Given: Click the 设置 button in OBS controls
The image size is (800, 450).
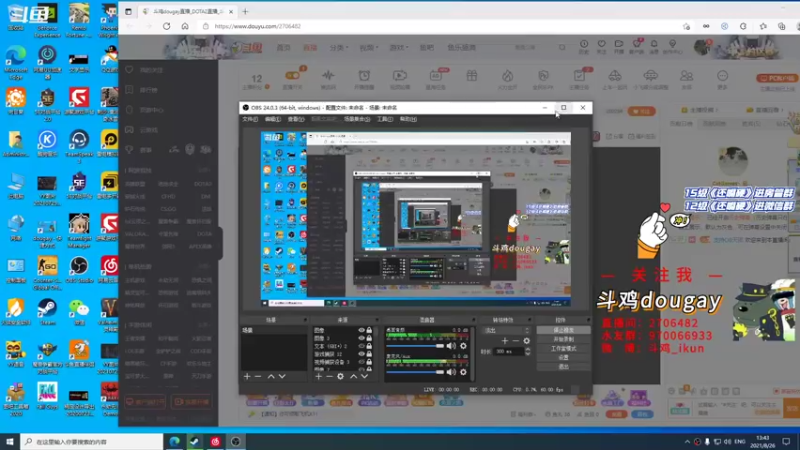Looking at the screenshot, I should (563, 358).
